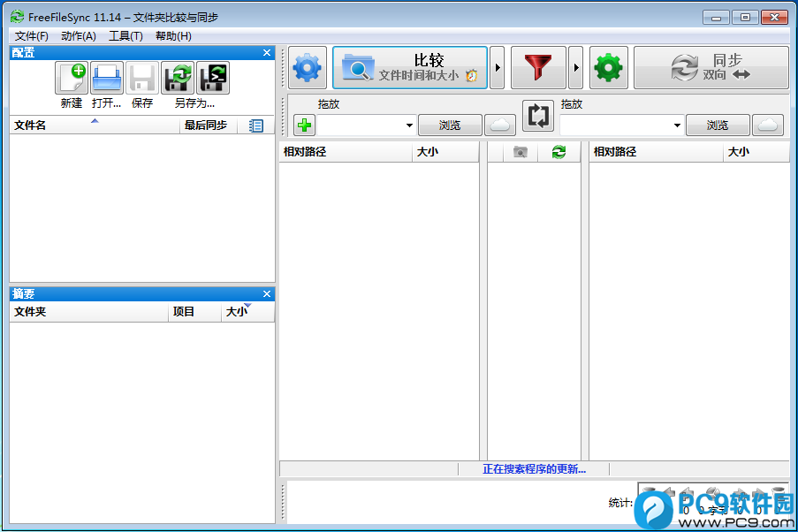
Task: Open a saved configuration file
Action: pos(107,78)
